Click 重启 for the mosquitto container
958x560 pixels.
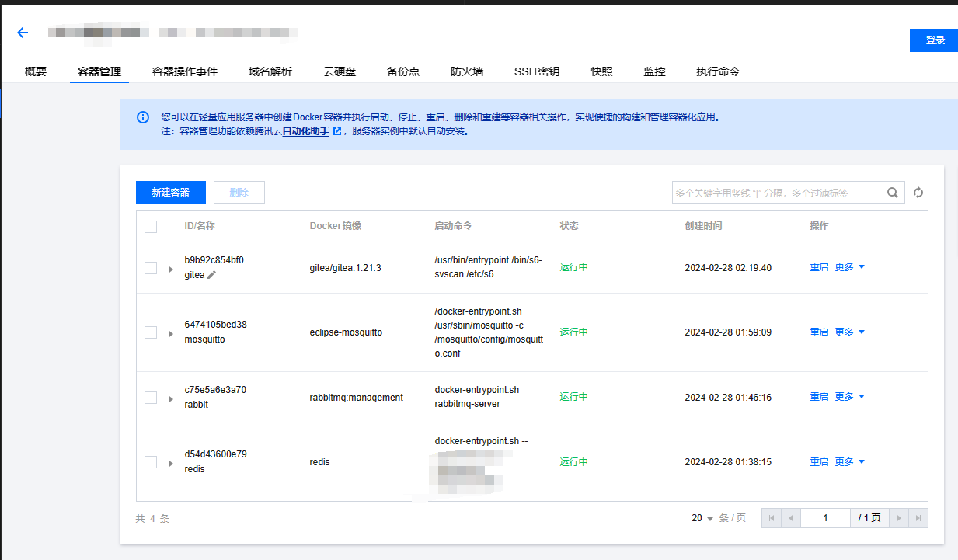click(819, 332)
